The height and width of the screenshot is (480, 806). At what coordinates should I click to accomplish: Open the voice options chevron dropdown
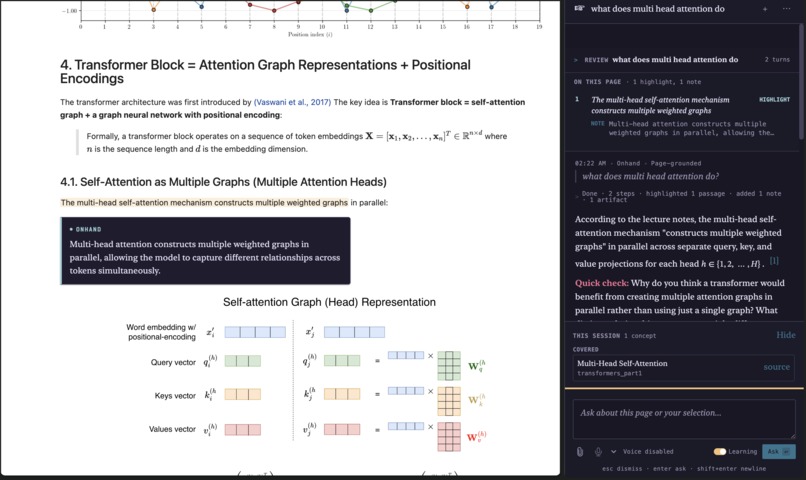[x=613, y=451]
